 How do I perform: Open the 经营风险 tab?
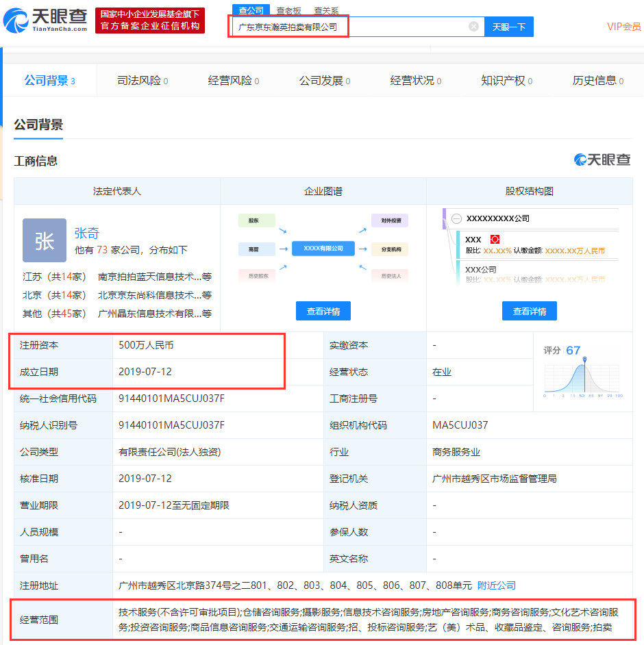tap(234, 81)
